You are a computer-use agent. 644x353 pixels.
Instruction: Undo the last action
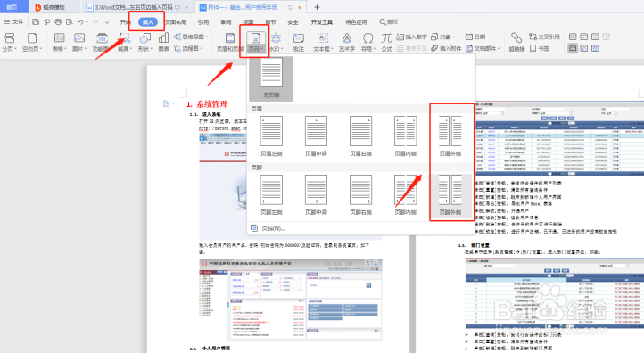coord(81,21)
